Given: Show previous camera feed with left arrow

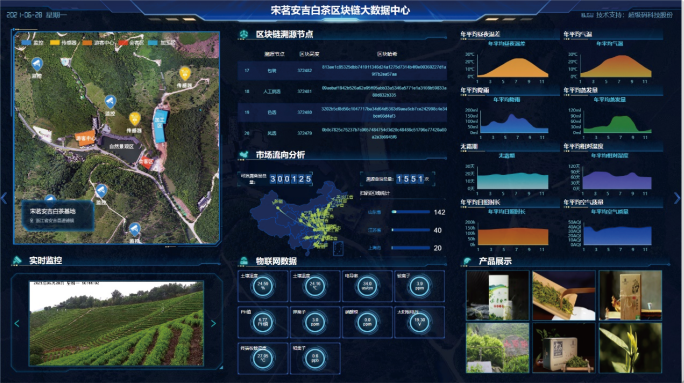Looking at the screenshot, I should (17, 323).
